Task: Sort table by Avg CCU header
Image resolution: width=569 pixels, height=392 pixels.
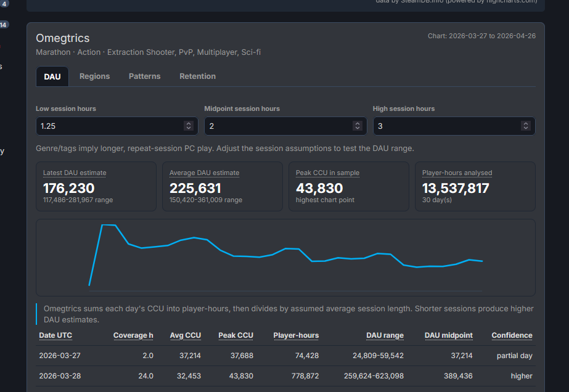Action: pyautogui.click(x=186, y=335)
